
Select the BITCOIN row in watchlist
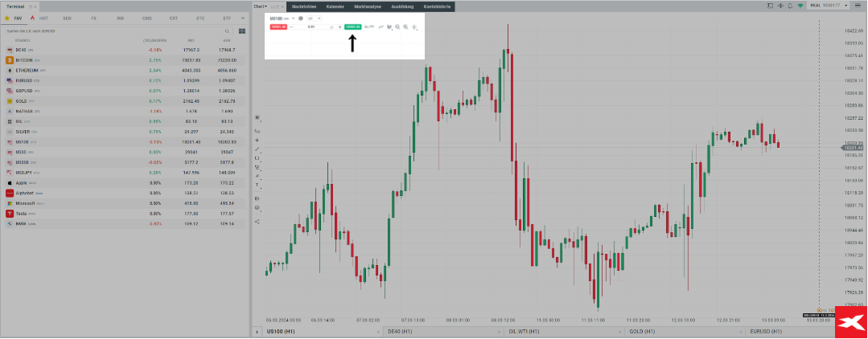pyautogui.click(x=125, y=59)
